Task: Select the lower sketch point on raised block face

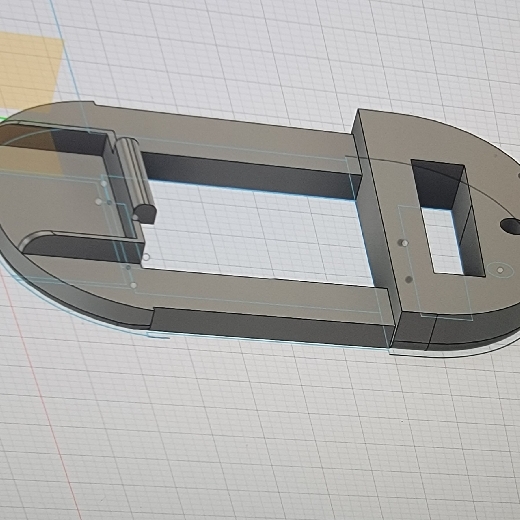Action: [409, 279]
